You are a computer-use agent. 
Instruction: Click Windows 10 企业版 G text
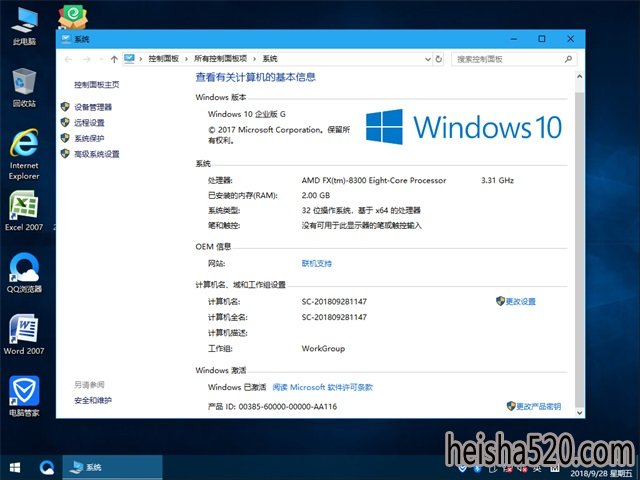(247, 114)
